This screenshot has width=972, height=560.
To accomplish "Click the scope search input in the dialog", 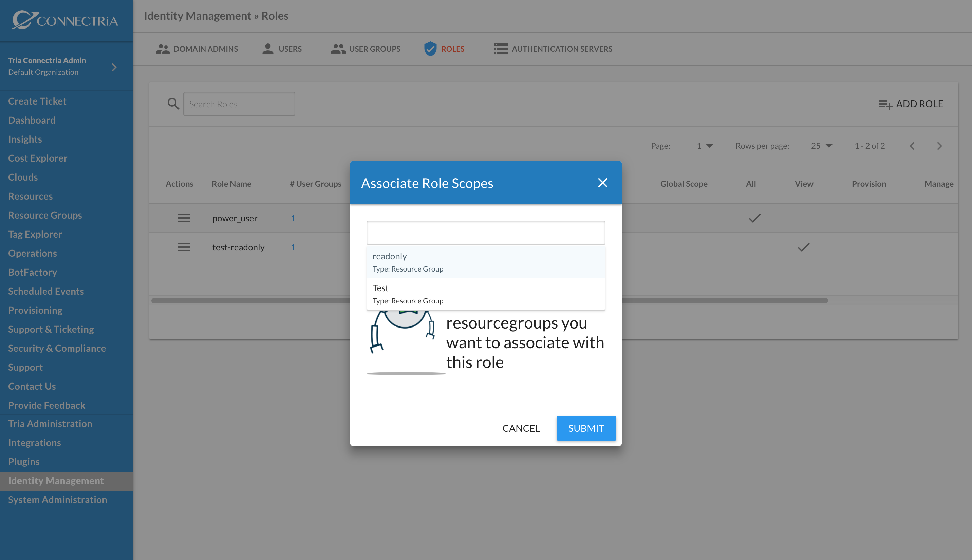I will pyautogui.click(x=486, y=233).
